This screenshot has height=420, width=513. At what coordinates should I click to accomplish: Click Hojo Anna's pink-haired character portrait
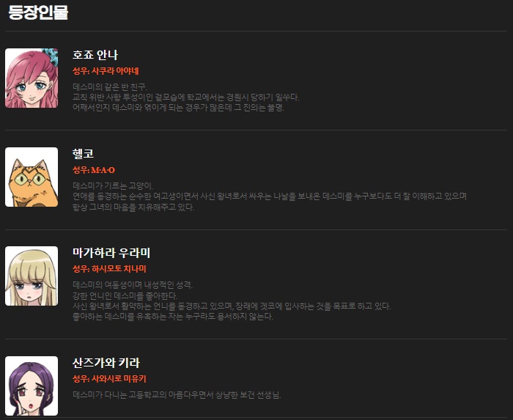point(32,78)
